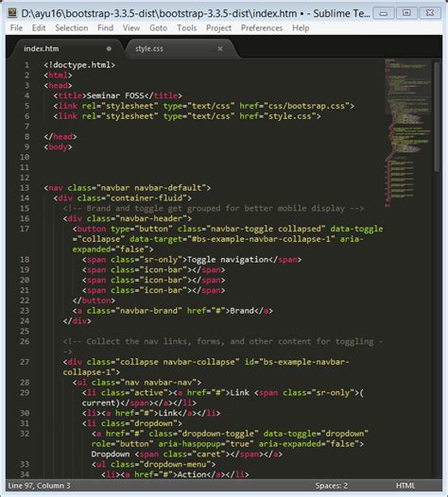The height and width of the screenshot is (497, 448).
Task: Open the View menu
Action: tap(131, 28)
